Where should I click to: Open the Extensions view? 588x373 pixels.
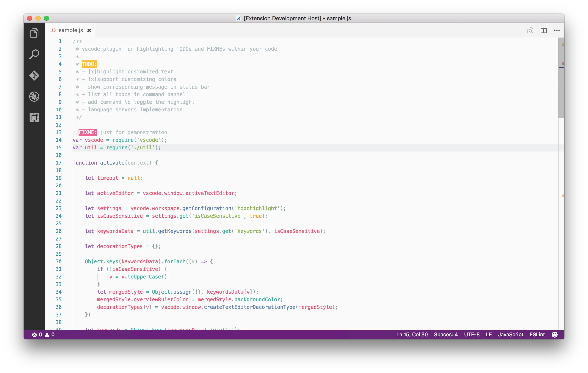tap(34, 118)
